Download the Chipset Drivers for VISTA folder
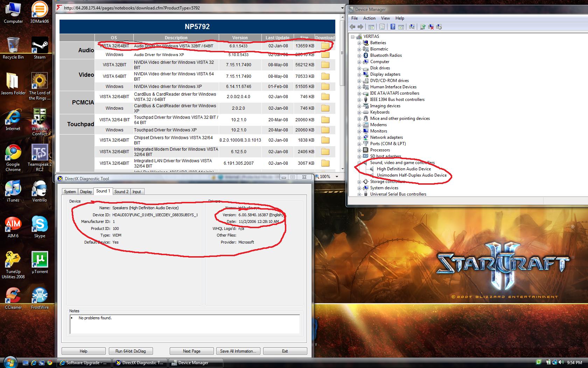The height and width of the screenshot is (368, 588). tap(325, 140)
